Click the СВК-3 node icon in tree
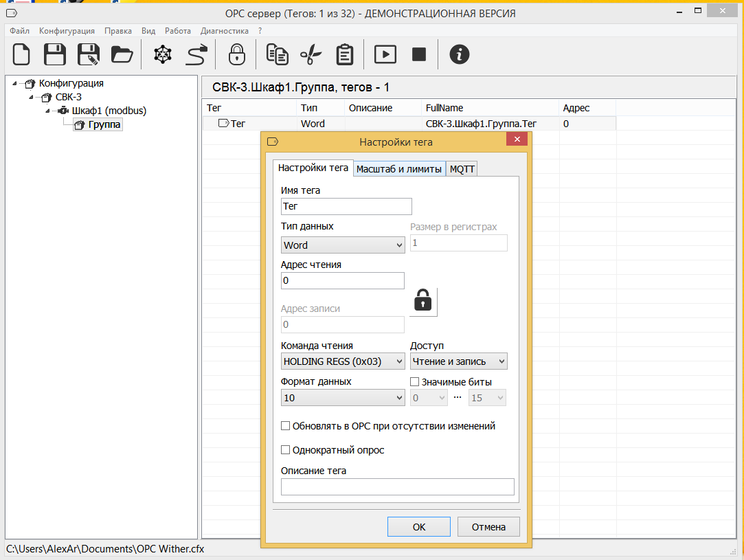Viewport: 744px width, 560px height. click(x=47, y=98)
